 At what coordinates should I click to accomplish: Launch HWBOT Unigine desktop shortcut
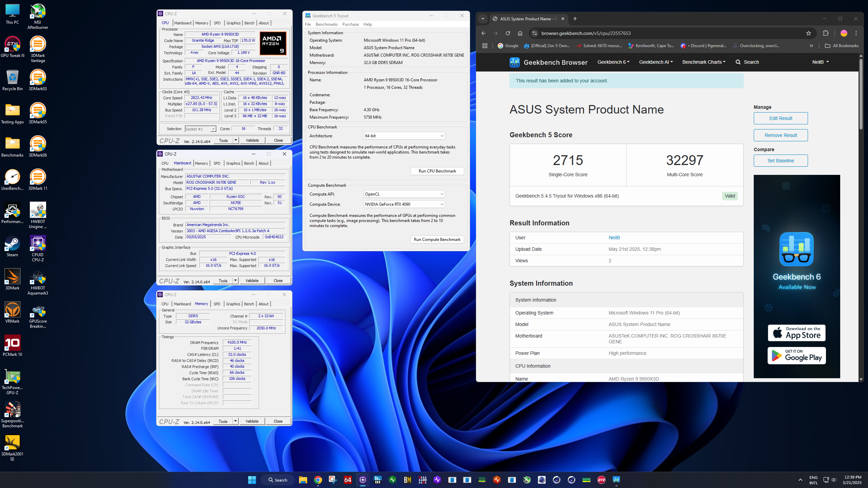coord(38,216)
